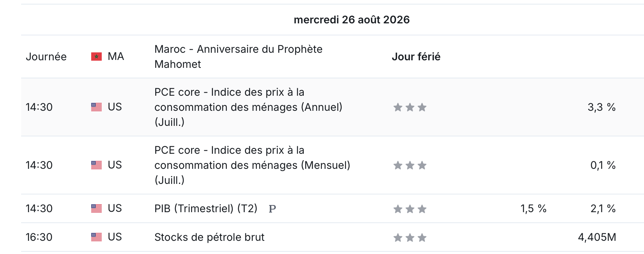Click the preliminary 'P' icon next to PIB
Screen dimensions: 644x254
pyautogui.click(x=272, y=209)
